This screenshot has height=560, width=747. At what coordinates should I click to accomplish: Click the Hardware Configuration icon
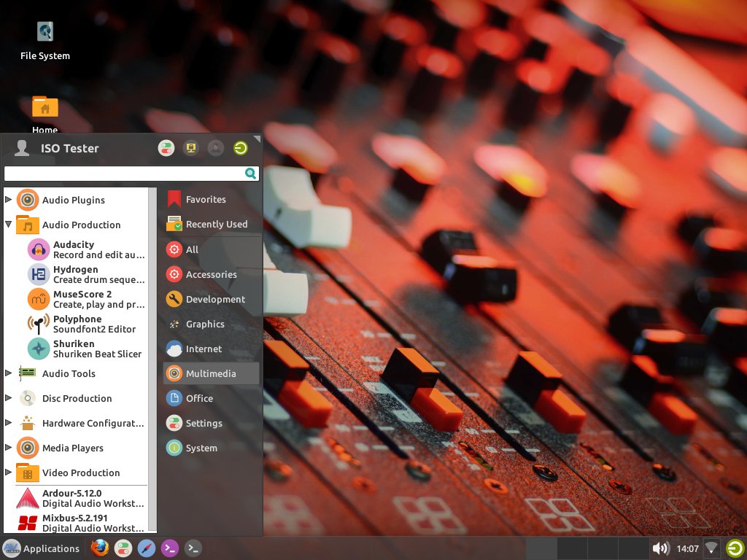pyautogui.click(x=28, y=423)
